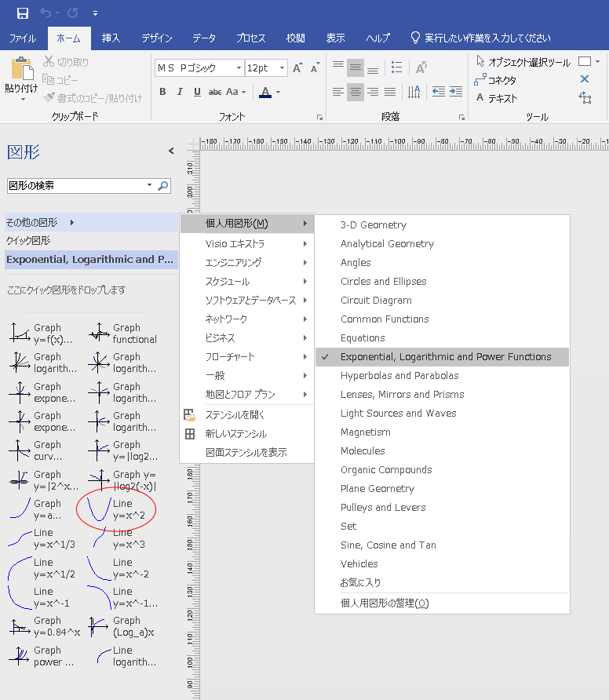Screen dimensions: 609x700
Task: Toggle strikethrough abc button
Action: coord(215,92)
